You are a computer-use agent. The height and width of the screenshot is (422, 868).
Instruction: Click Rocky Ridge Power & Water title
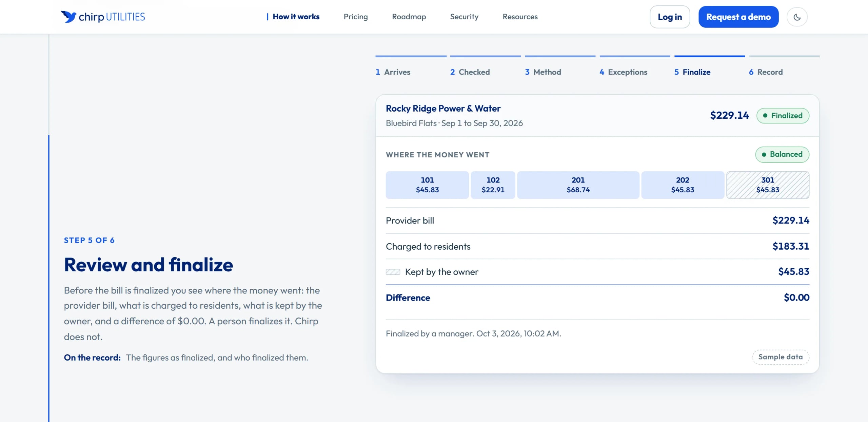click(443, 109)
